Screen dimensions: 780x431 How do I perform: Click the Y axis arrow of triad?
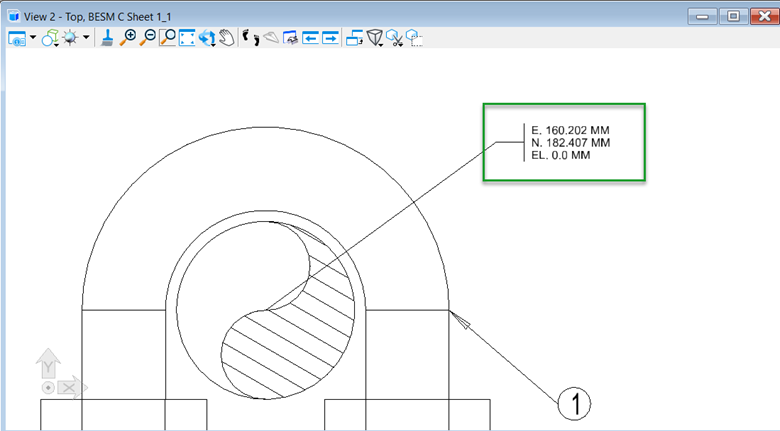[48, 363]
